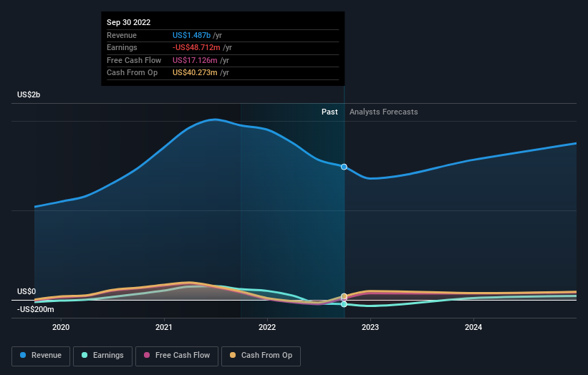Click the teal Earnings legend dot

[x=85, y=355]
